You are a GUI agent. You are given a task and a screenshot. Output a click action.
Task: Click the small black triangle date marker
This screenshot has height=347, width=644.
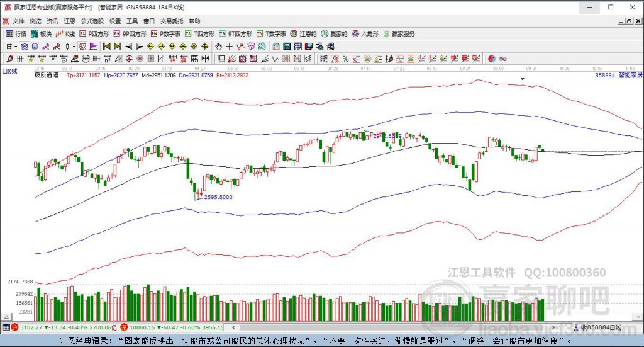(523, 79)
